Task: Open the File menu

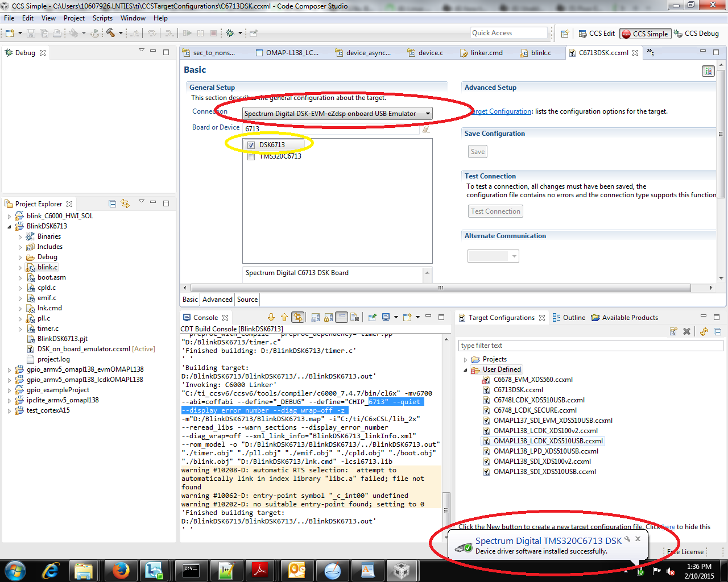Action: coord(9,18)
